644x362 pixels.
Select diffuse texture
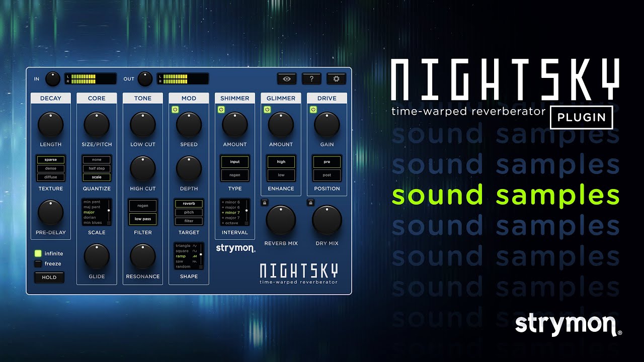(x=51, y=177)
